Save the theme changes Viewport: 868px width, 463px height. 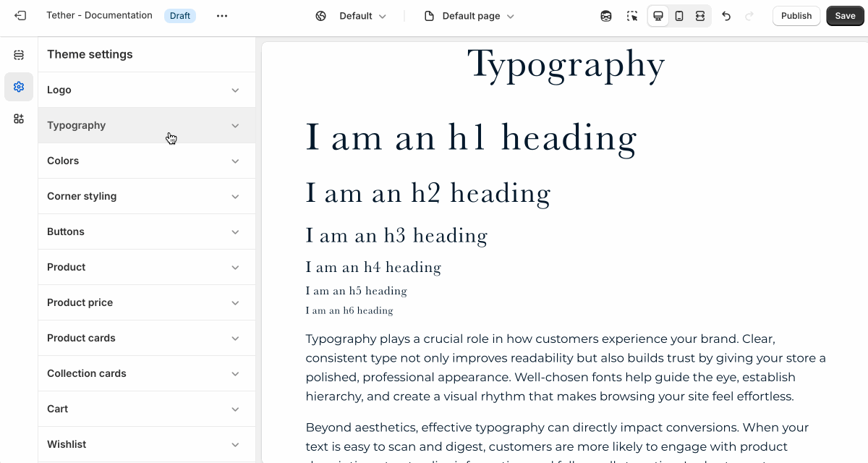[x=845, y=16]
